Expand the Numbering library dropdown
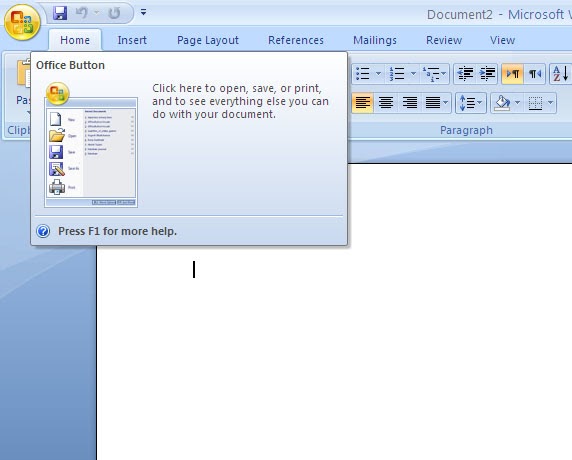Image resolution: width=572 pixels, height=460 pixels. pos(413,74)
